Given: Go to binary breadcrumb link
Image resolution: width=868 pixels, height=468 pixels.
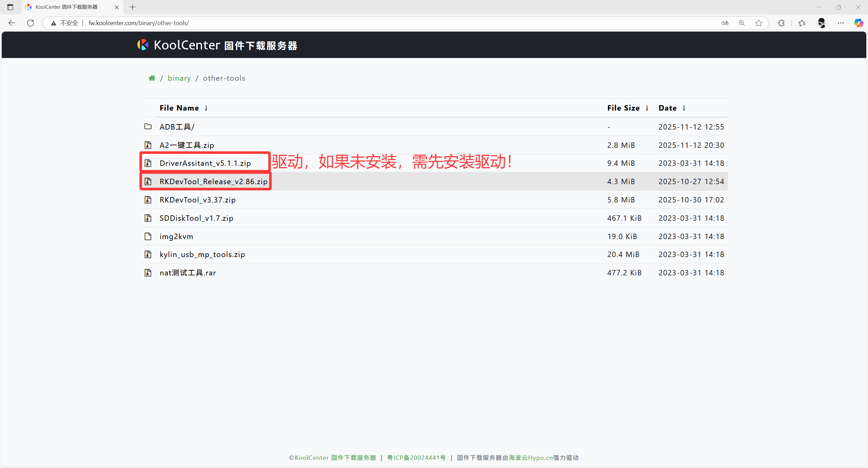Looking at the screenshot, I should coord(179,78).
